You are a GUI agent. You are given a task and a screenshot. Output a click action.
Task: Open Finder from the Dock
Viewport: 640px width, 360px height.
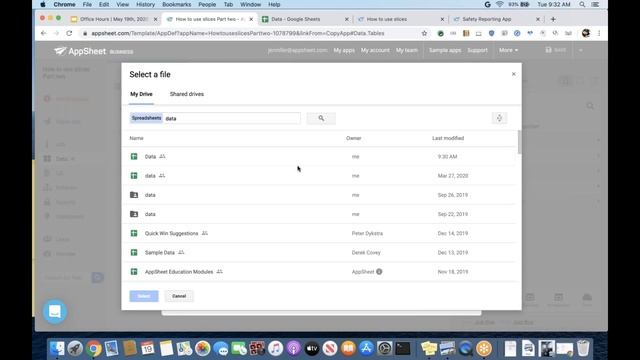(57, 349)
